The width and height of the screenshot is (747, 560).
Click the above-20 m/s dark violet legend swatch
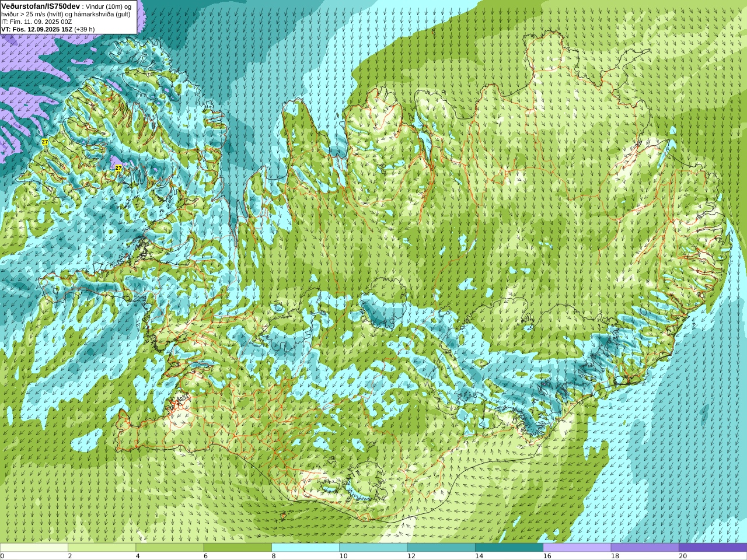pos(713,548)
